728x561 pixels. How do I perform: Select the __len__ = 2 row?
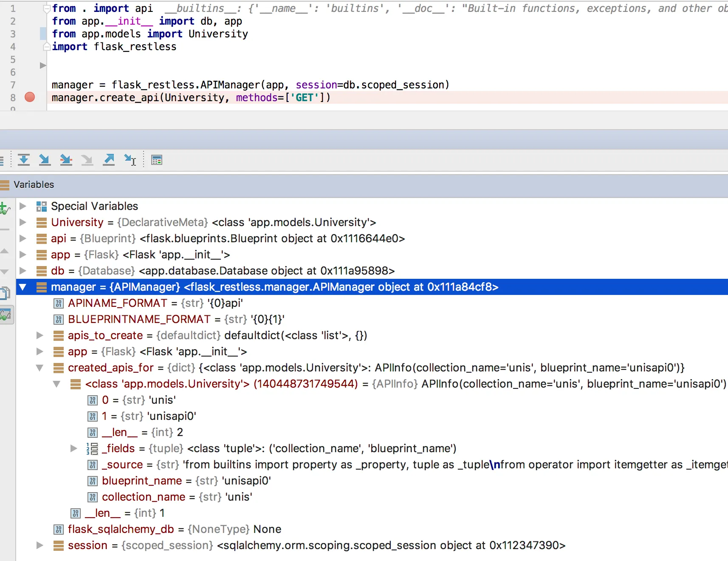pyautogui.click(x=372, y=432)
